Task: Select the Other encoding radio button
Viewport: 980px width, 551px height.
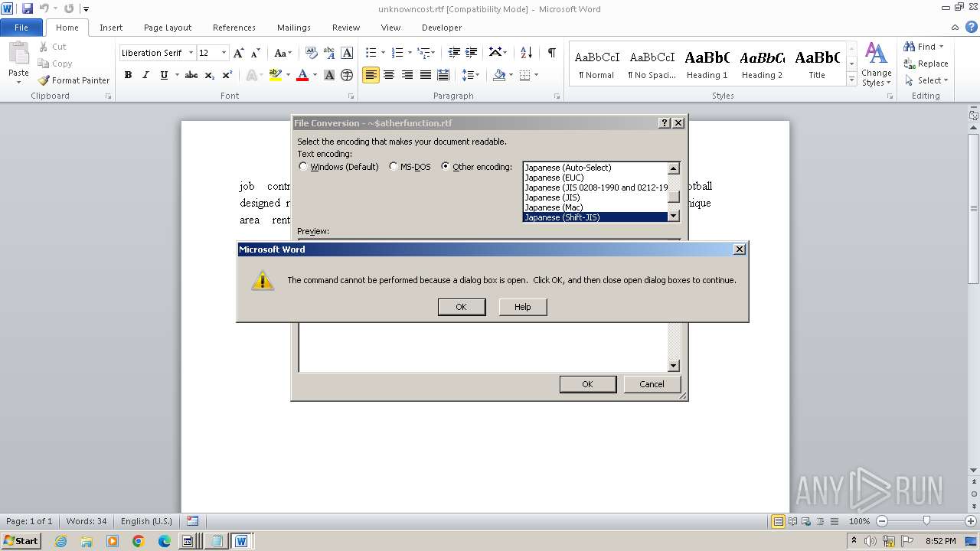Action: click(x=446, y=166)
